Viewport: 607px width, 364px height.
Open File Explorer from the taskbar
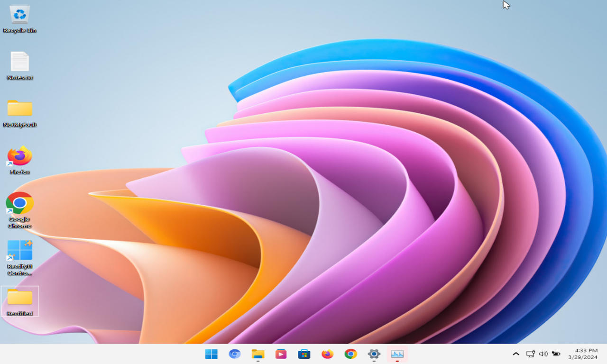[x=258, y=354]
